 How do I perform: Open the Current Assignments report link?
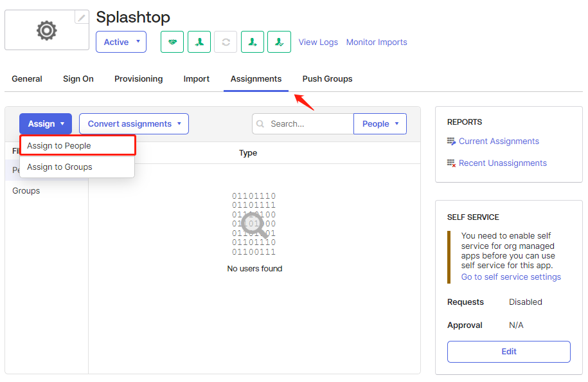[499, 141]
